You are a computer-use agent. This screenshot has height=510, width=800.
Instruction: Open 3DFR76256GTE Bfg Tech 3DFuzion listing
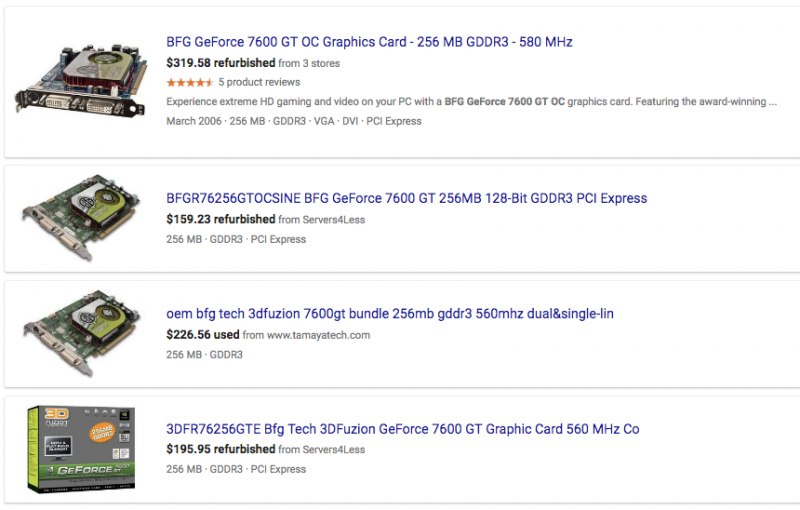click(x=403, y=429)
